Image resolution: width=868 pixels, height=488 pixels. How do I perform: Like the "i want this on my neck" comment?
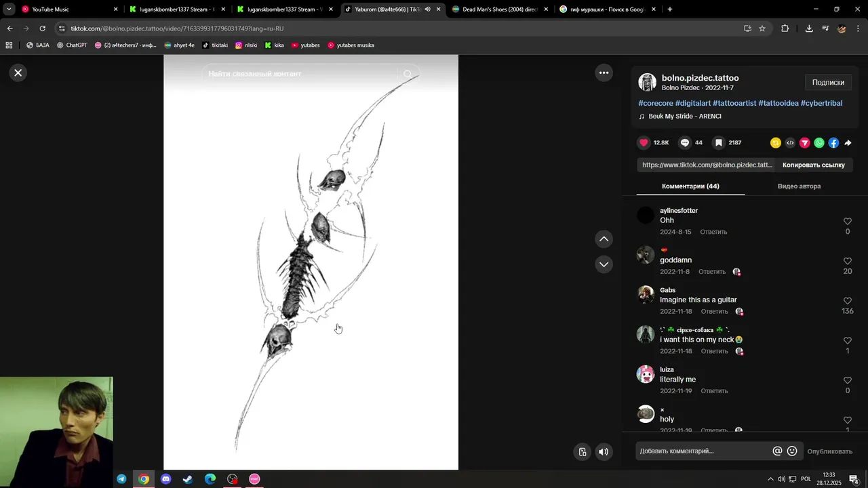[x=847, y=340]
